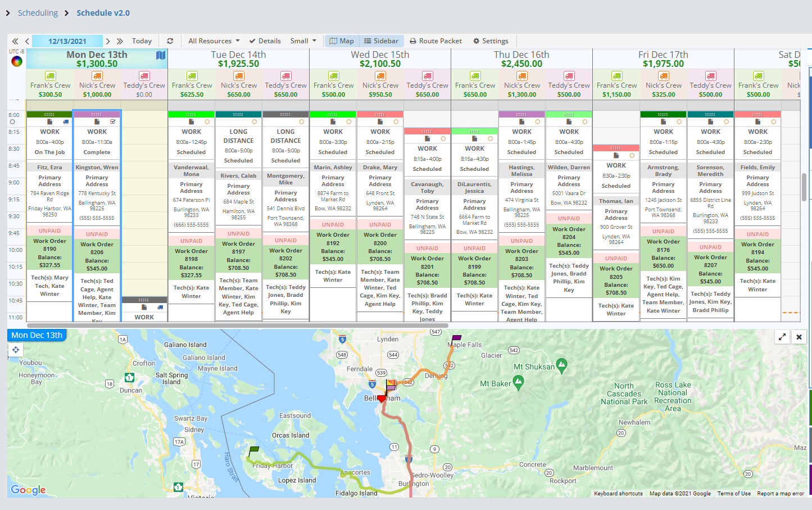Open the Settings menu item
The image size is (812, 510).
(491, 41)
